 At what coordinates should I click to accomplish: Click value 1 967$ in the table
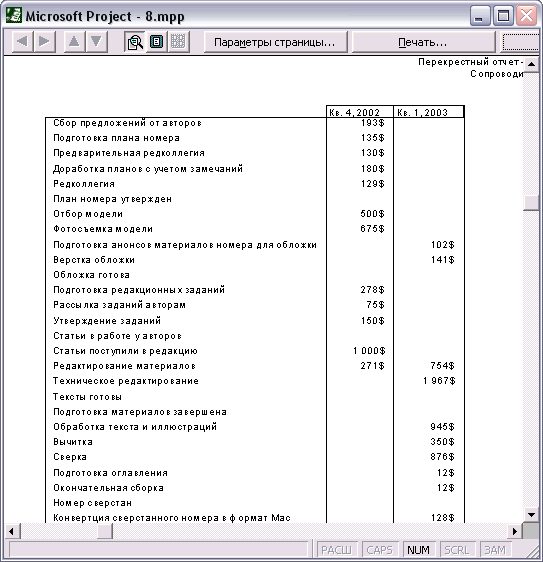pos(439,381)
